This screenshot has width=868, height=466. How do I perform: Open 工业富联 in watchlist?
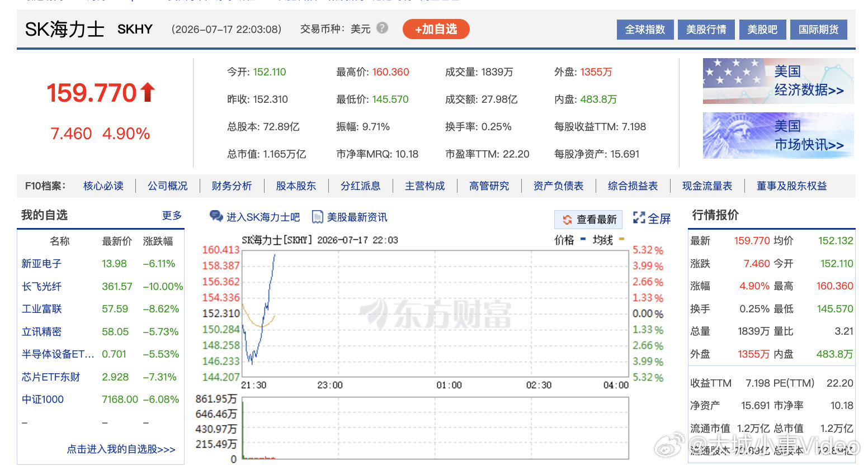(41, 309)
